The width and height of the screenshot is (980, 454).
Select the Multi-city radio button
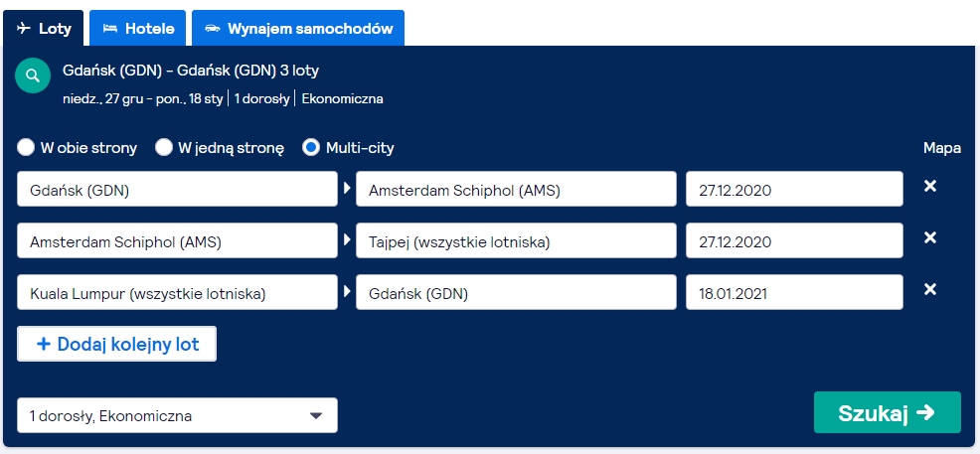[x=311, y=148]
